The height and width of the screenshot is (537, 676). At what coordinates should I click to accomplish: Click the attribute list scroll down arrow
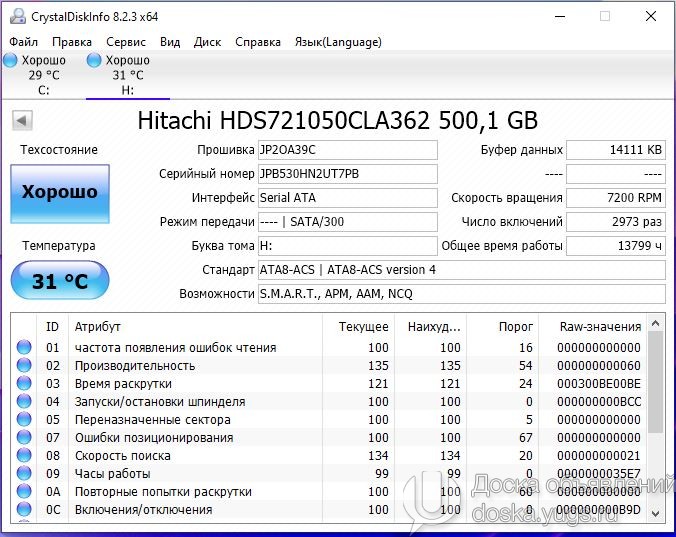tap(656, 514)
